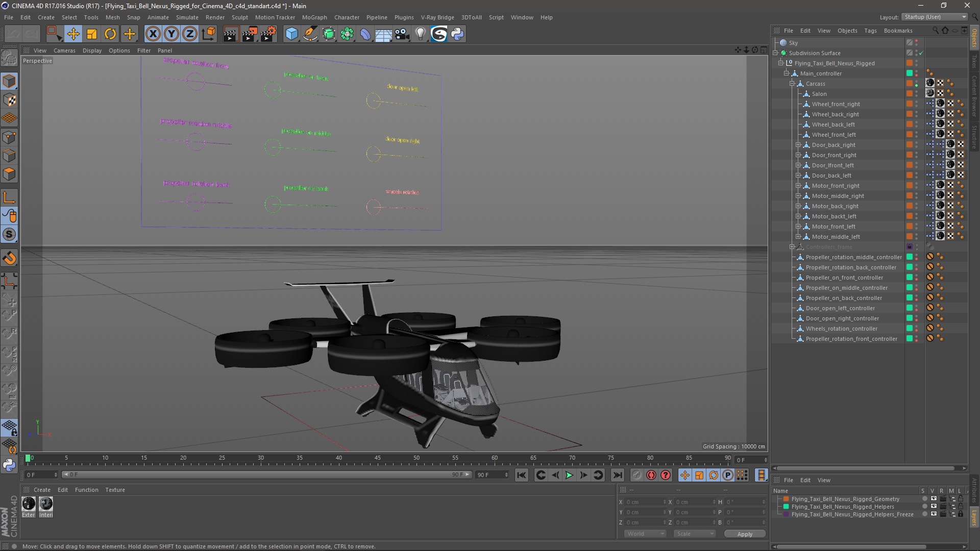The height and width of the screenshot is (551, 980).
Task: Add a Cube primitive object
Action: pyautogui.click(x=291, y=34)
